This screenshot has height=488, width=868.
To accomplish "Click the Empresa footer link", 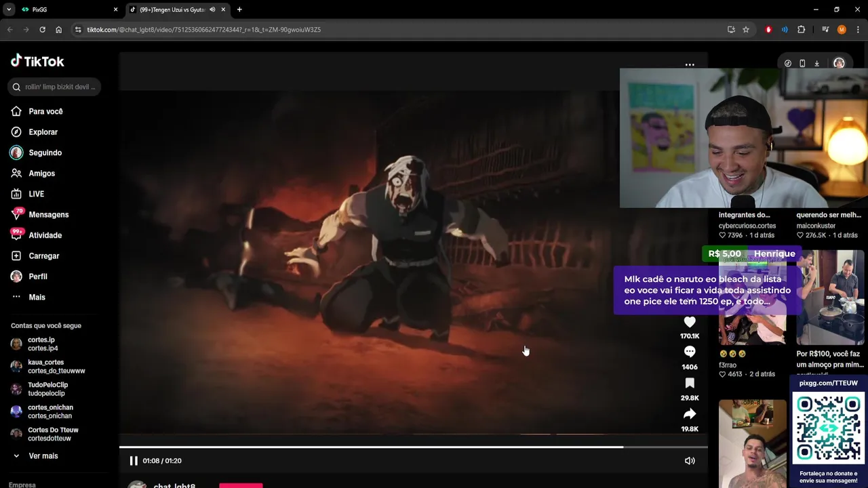I will (x=22, y=485).
